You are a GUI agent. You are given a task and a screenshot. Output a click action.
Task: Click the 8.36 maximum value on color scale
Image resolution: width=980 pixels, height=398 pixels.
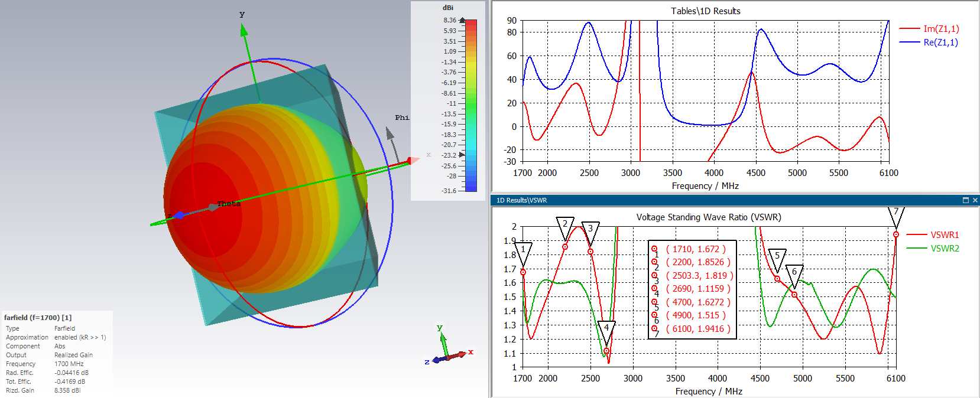coord(450,20)
